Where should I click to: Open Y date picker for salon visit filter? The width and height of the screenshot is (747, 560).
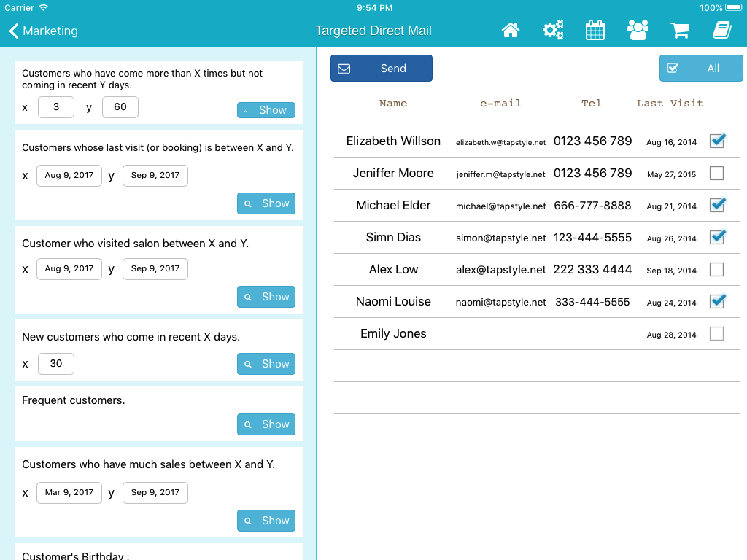pos(155,269)
